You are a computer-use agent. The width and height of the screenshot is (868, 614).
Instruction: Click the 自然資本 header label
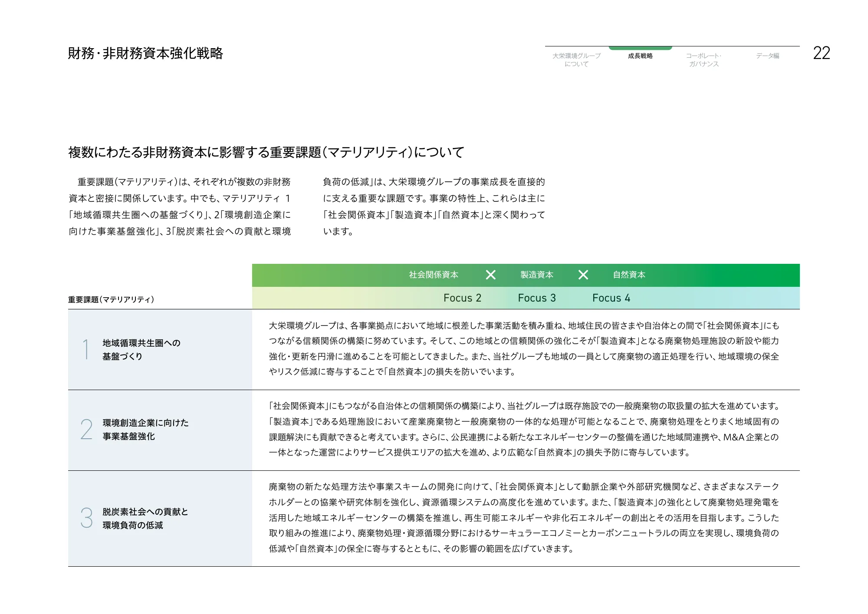(629, 274)
